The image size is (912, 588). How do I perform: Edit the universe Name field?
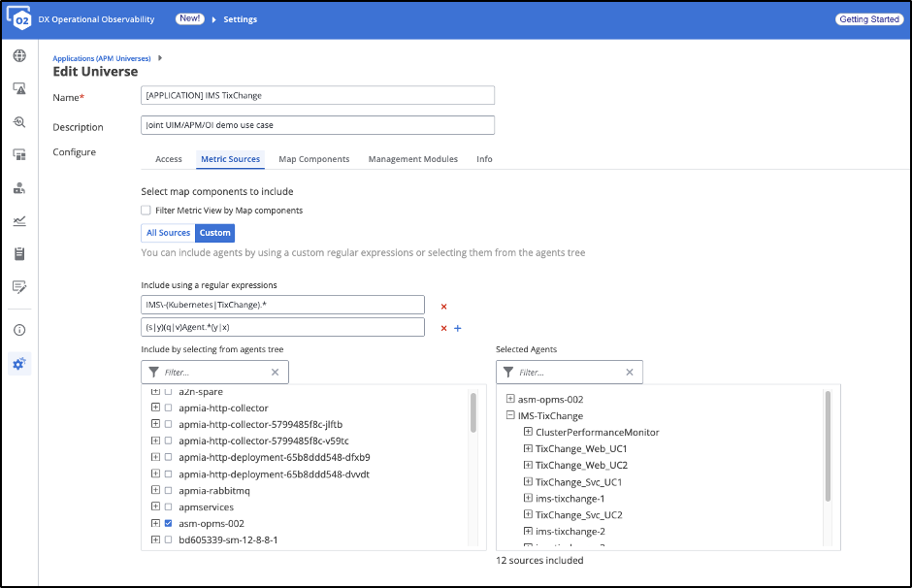(x=317, y=95)
